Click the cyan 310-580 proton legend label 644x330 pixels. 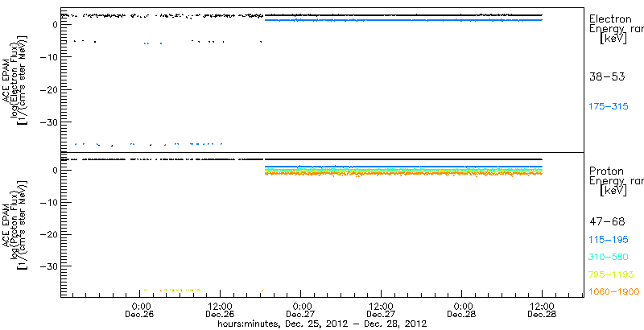click(609, 258)
